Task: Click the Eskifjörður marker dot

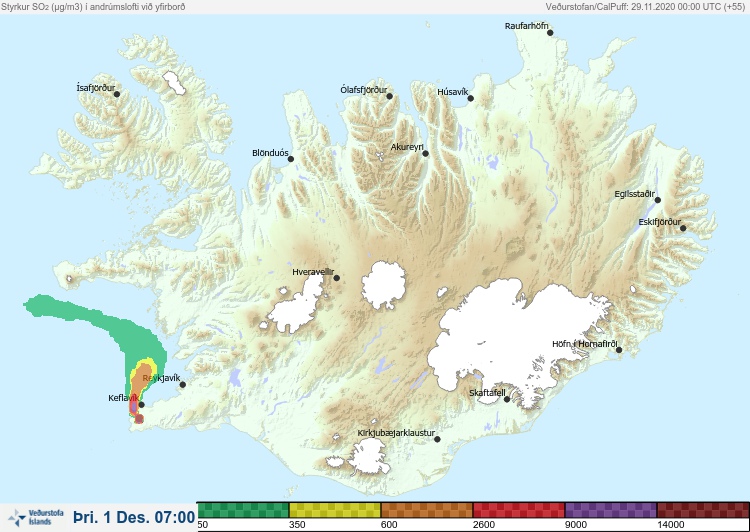Action: click(683, 228)
